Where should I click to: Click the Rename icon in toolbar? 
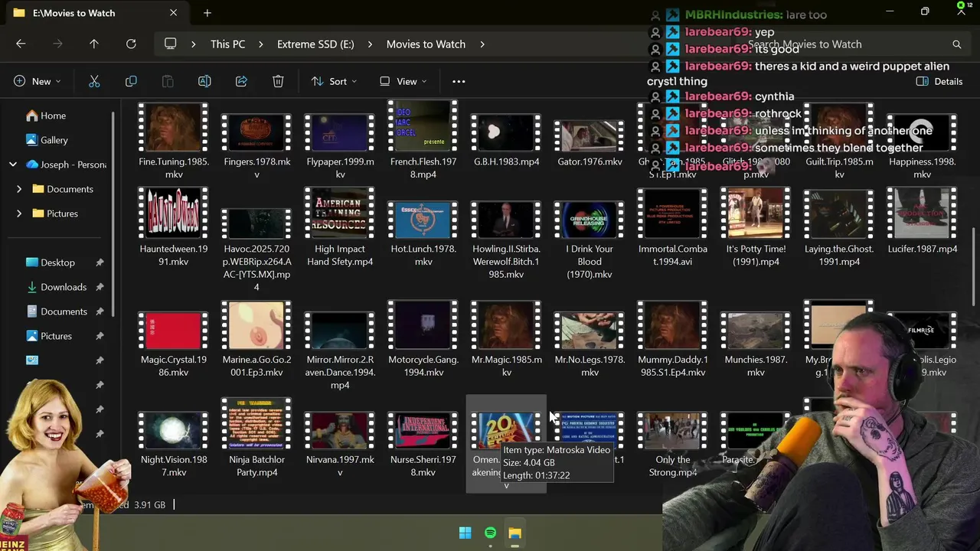click(204, 81)
